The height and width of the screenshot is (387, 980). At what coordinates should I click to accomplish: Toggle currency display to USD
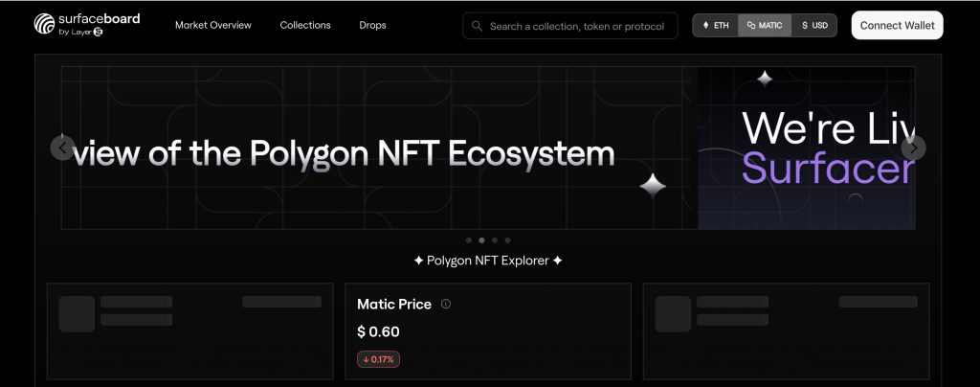814,26
